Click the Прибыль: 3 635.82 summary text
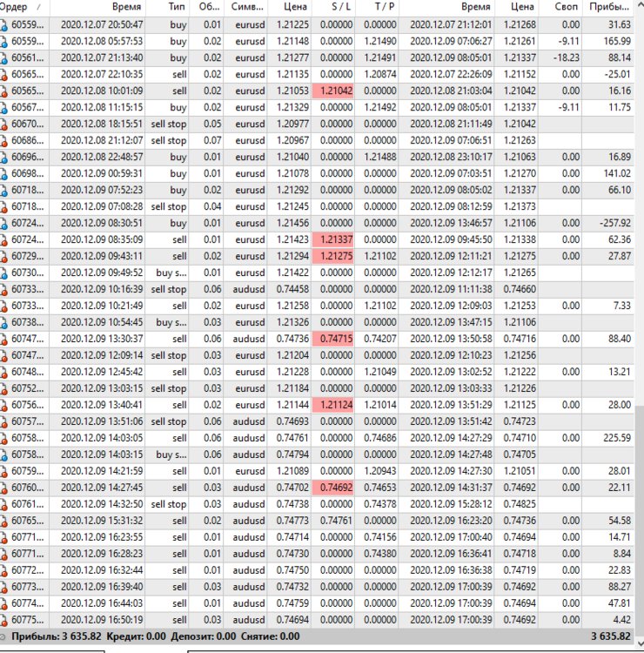The width and height of the screenshot is (644, 653). 57,636
